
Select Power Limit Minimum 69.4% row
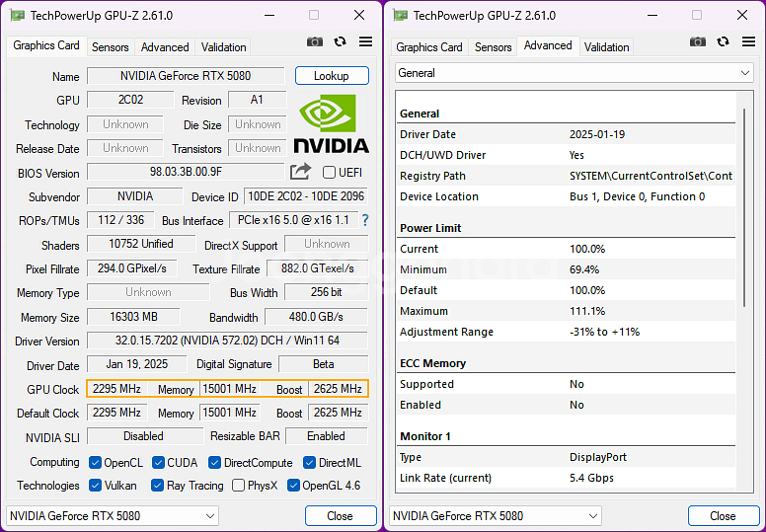[x=567, y=269]
